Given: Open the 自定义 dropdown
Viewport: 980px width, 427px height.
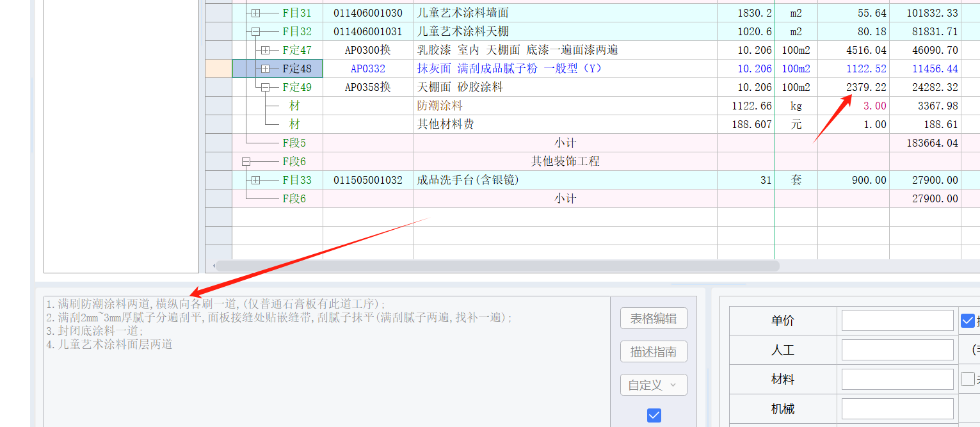Looking at the screenshot, I should (x=654, y=385).
